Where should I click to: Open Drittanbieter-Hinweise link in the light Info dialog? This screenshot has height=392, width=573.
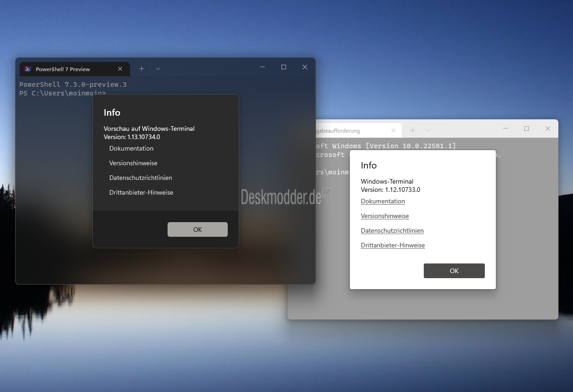tap(393, 245)
